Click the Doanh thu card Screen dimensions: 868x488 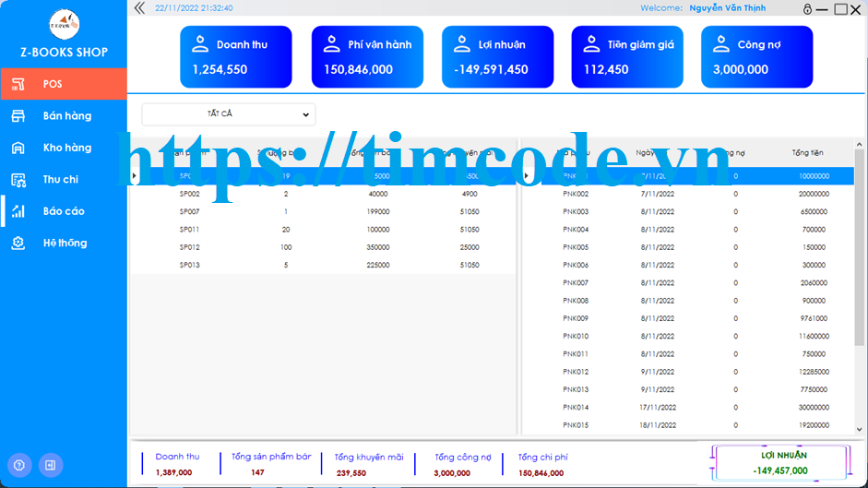[236, 56]
